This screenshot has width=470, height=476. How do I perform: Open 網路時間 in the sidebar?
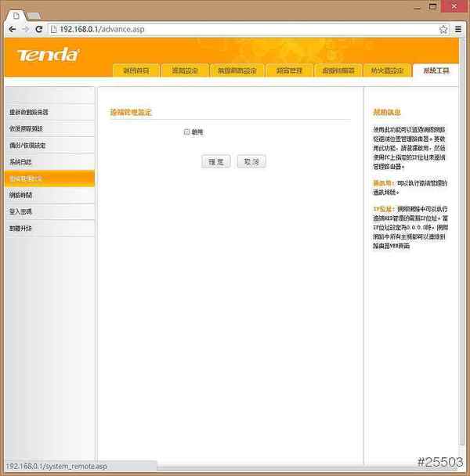[x=50, y=195]
